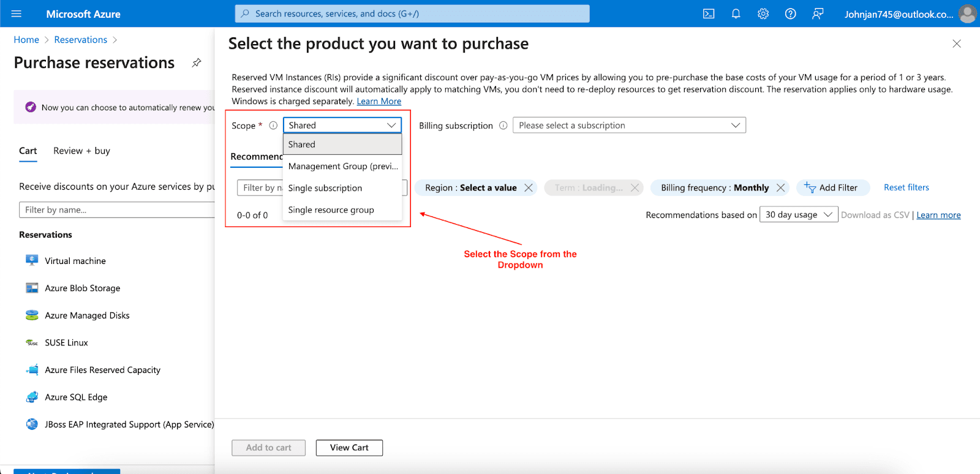Open the Azure portal hamburger menu
Screen dimensions: 980x474
coord(17,13)
